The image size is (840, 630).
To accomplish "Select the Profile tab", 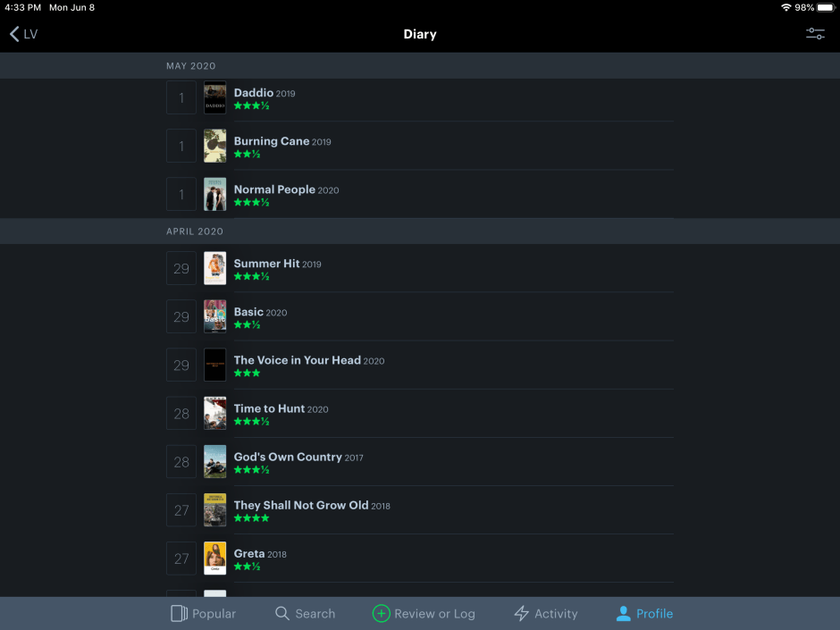I will (x=644, y=614).
